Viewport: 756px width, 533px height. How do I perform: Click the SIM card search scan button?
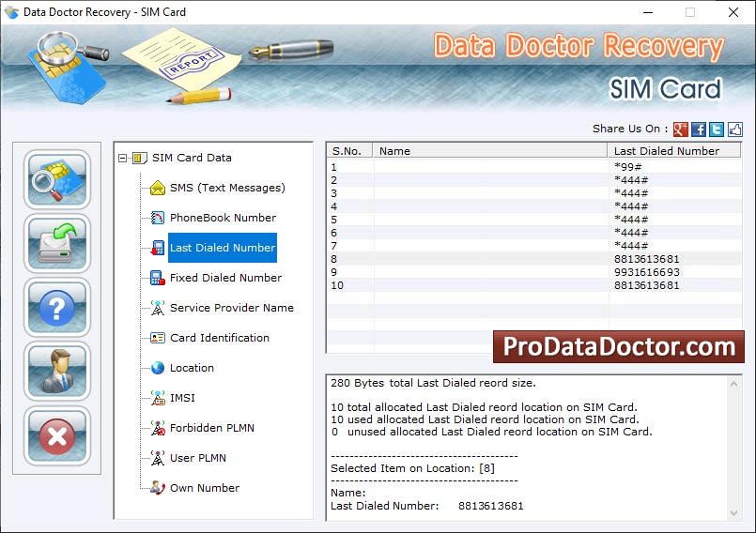[x=57, y=179]
